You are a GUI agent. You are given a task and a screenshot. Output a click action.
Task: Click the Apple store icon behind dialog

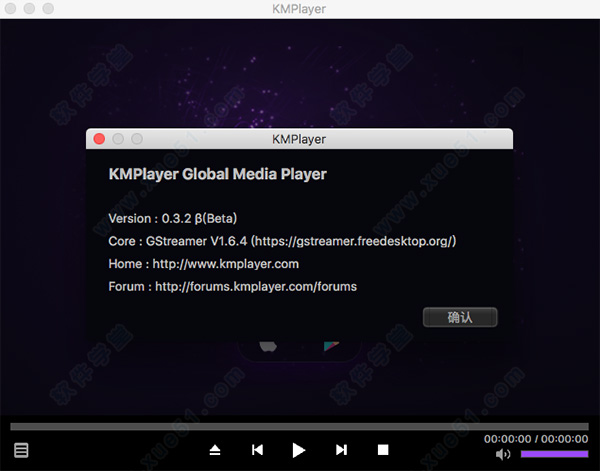(x=268, y=346)
